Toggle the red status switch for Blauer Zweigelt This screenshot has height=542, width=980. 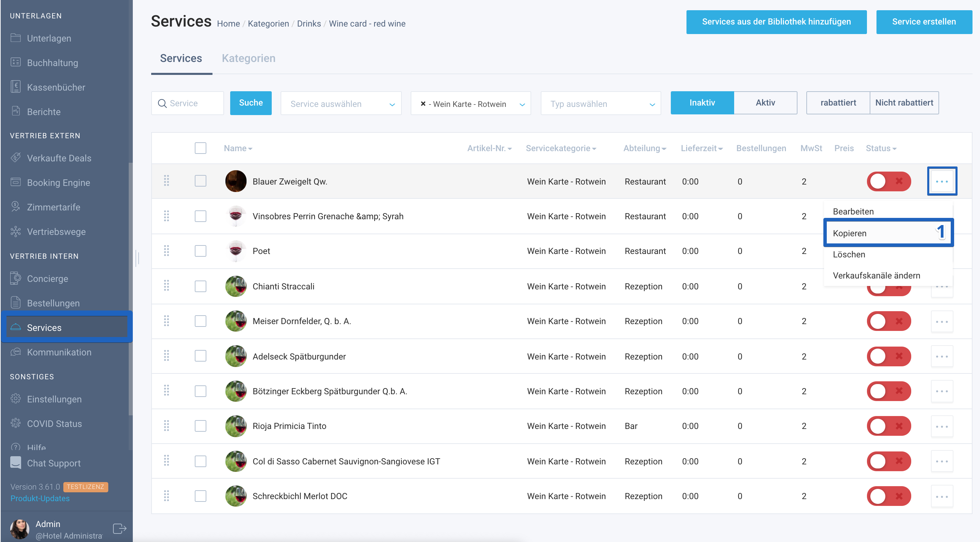click(x=889, y=181)
